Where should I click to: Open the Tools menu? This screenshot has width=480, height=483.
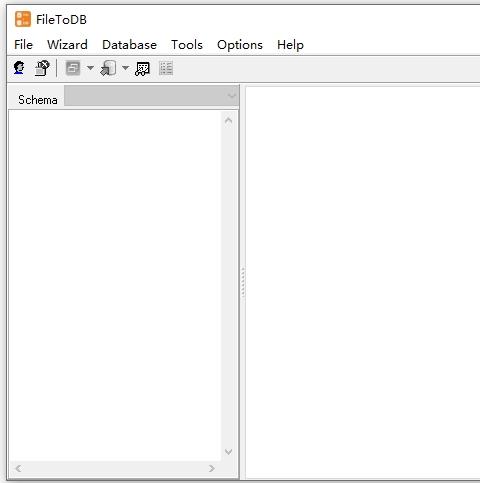(x=187, y=45)
